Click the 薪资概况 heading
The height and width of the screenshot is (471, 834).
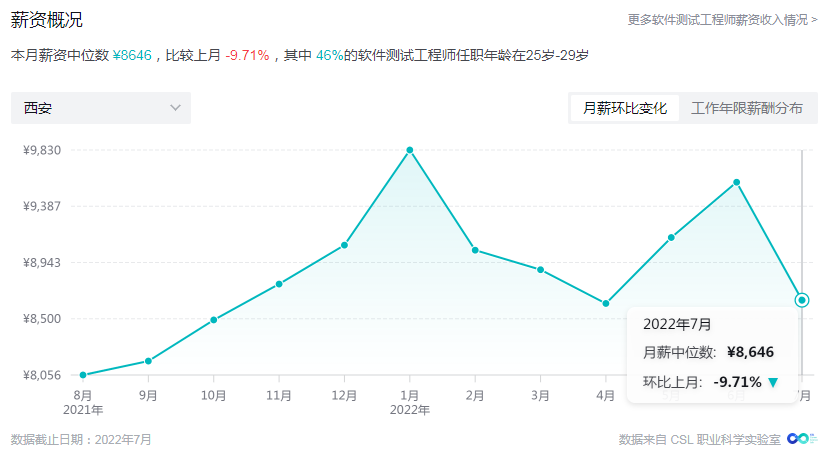(x=47, y=20)
